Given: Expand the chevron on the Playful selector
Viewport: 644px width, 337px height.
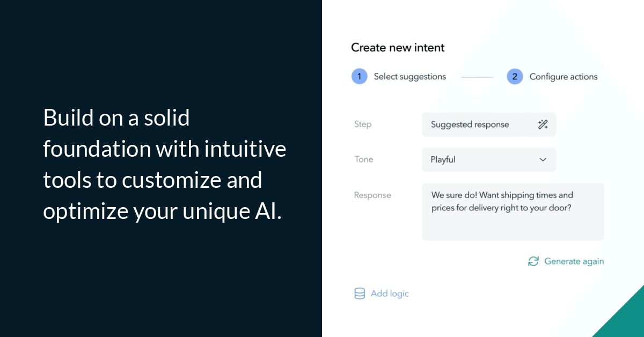Looking at the screenshot, I should [x=543, y=159].
